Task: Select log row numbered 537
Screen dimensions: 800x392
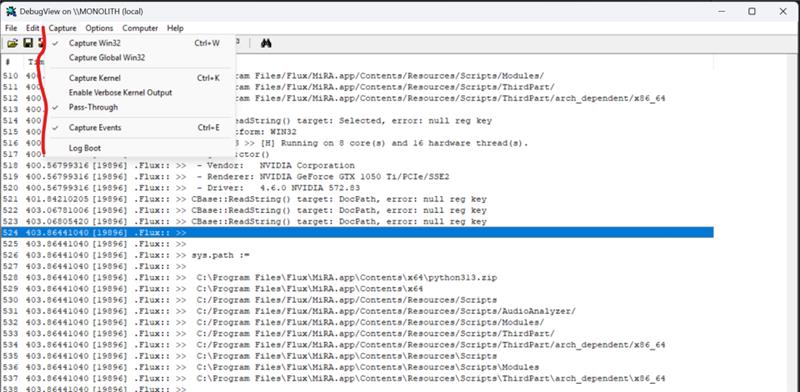Action: click(357, 379)
